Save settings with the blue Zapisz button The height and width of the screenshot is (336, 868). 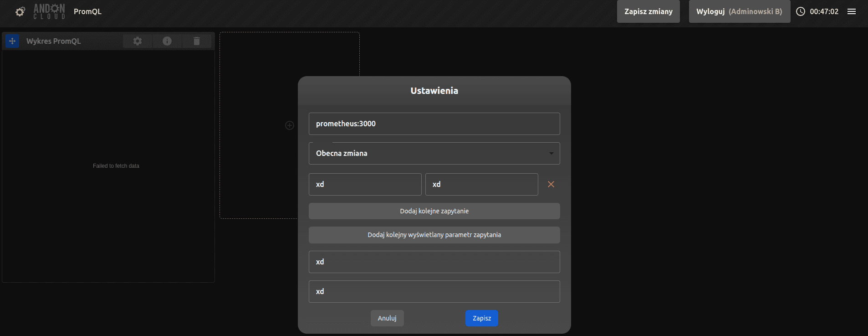point(481,318)
